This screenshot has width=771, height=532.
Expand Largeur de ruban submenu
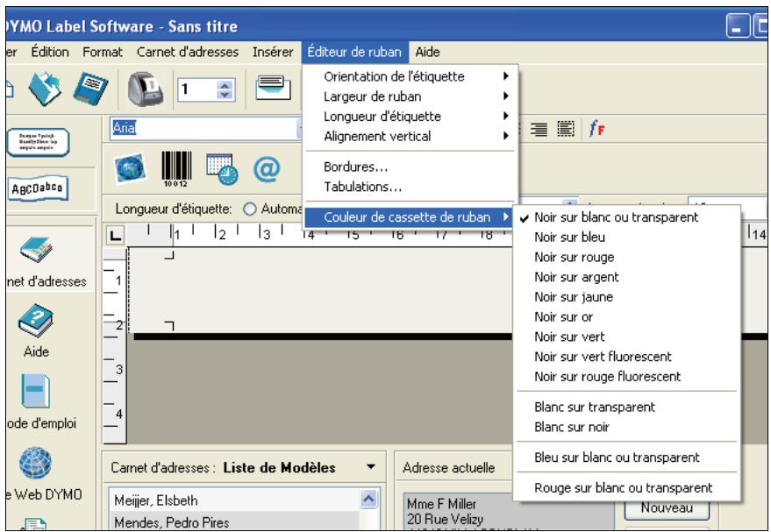coord(410,96)
